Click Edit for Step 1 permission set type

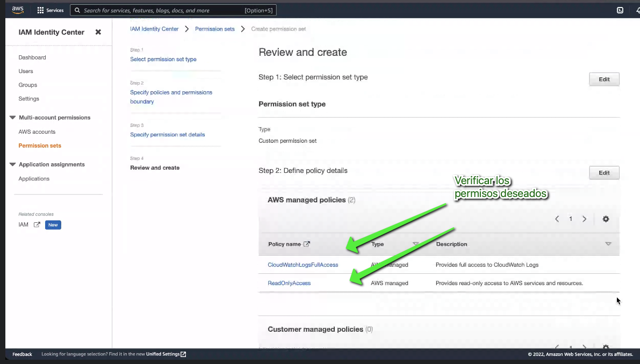point(604,79)
